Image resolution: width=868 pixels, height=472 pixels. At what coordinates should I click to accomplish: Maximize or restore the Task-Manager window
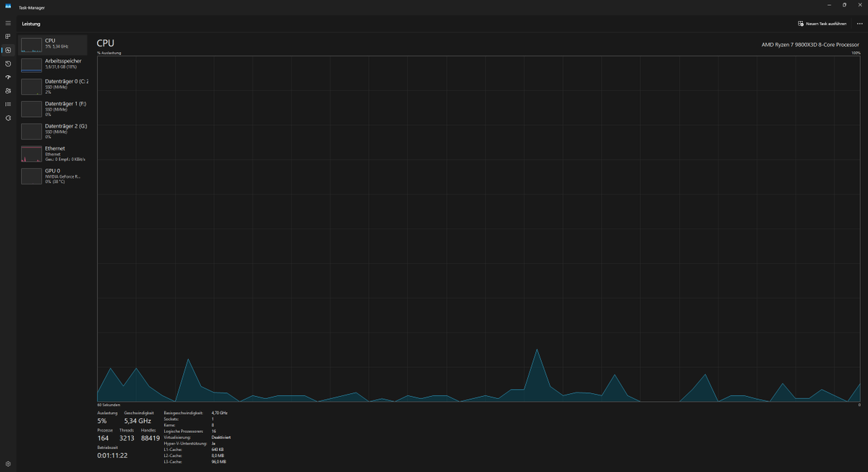coord(844,5)
